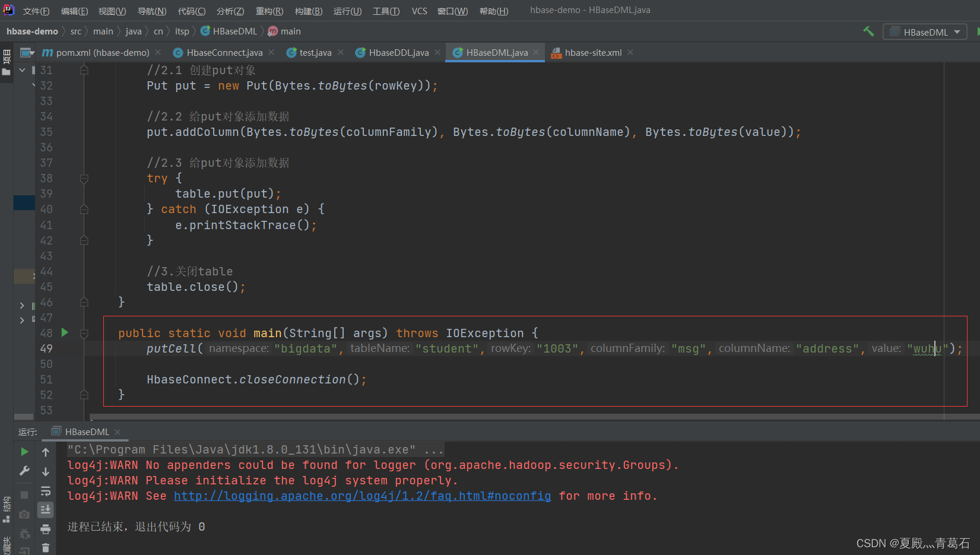The image size is (980, 555).
Task: Collapse the catch block at line 40
Action: [84, 209]
